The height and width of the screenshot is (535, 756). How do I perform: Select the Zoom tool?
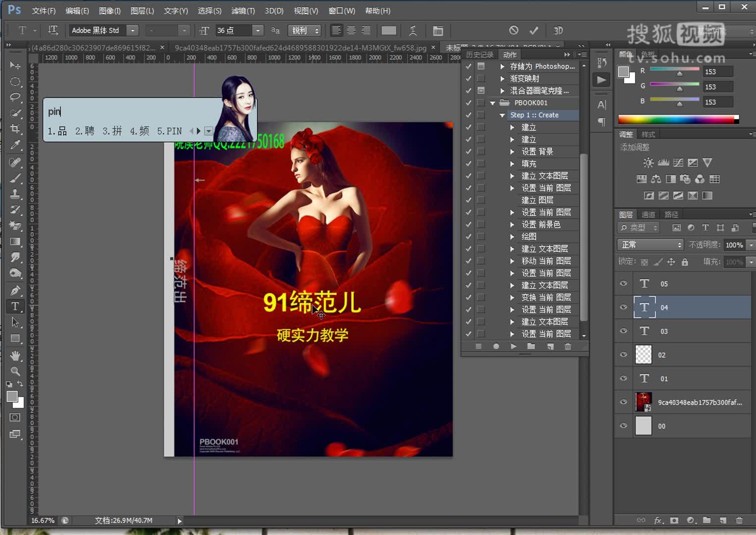pos(15,371)
